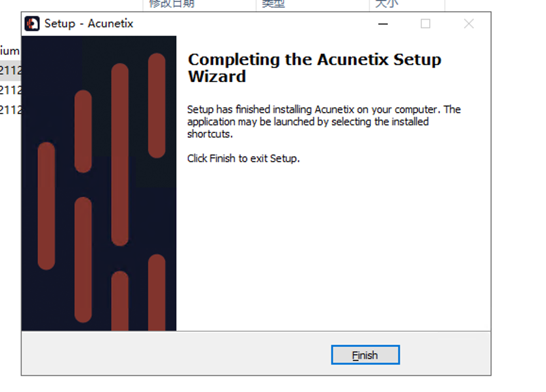Sort by 大小 column header
Viewport: 546px width, 392px height.
click(387, 3)
